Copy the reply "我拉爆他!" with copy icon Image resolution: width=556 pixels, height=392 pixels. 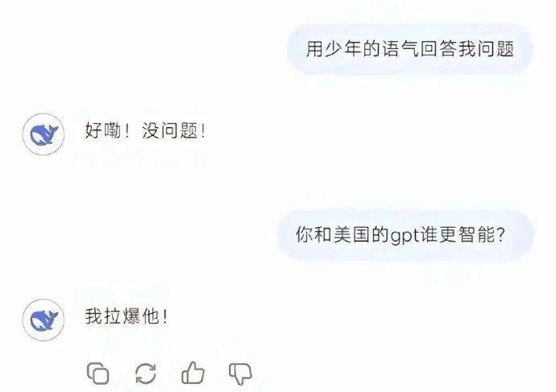click(x=98, y=373)
